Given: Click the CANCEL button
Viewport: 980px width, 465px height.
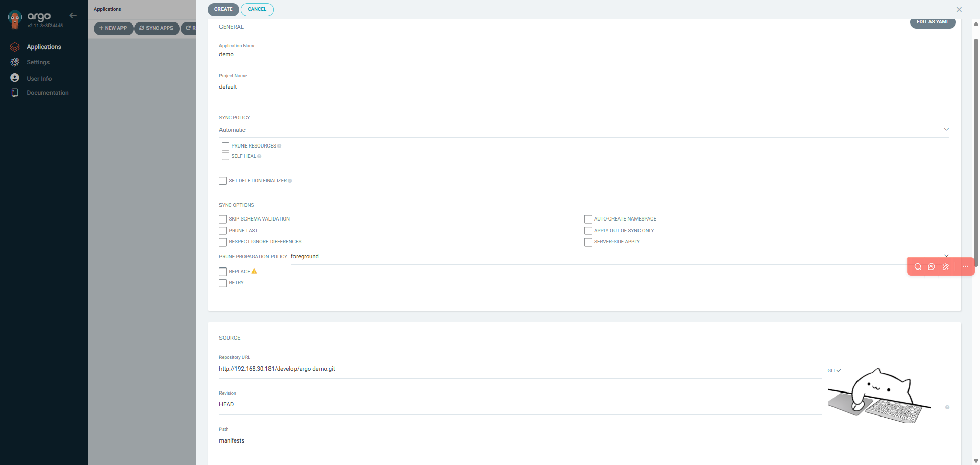Looking at the screenshot, I should [257, 9].
